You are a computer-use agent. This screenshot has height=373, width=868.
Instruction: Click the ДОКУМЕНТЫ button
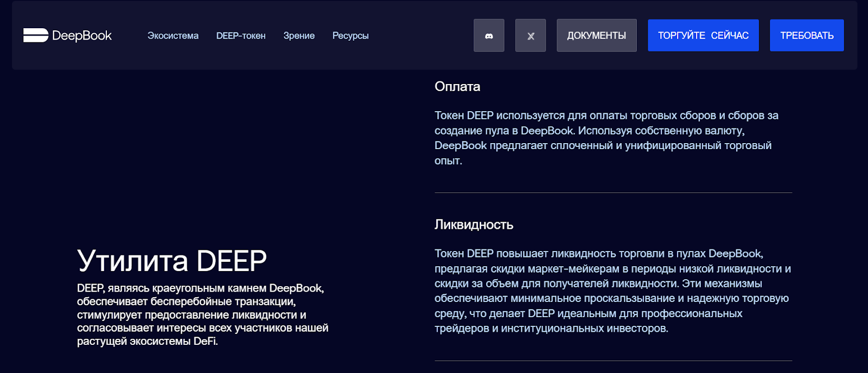[597, 35]
